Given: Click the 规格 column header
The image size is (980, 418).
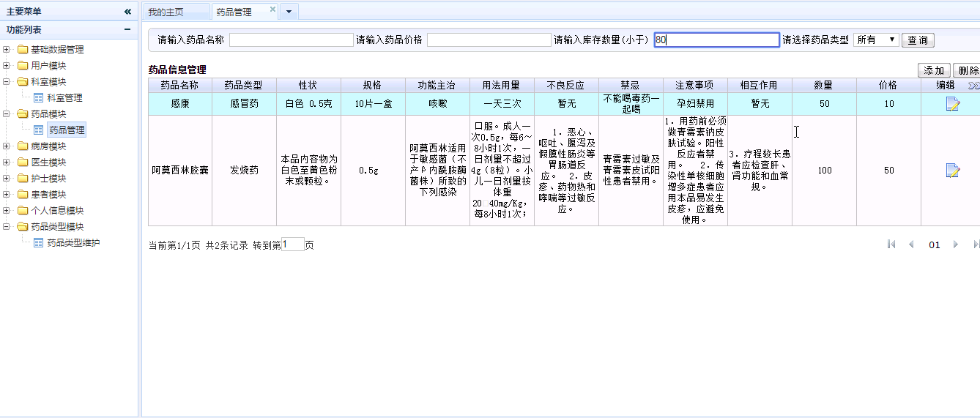Looking at the screenshot, I should tap(373, 86).
